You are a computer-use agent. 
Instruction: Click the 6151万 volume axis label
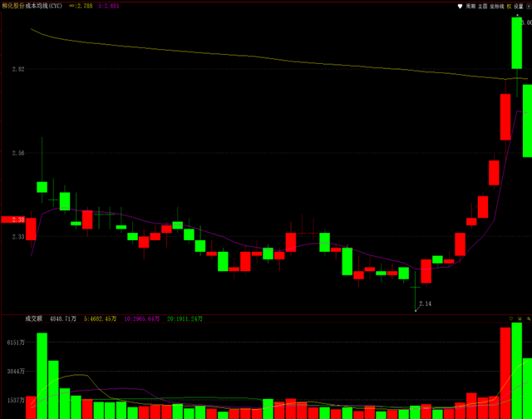click(16, 343)
